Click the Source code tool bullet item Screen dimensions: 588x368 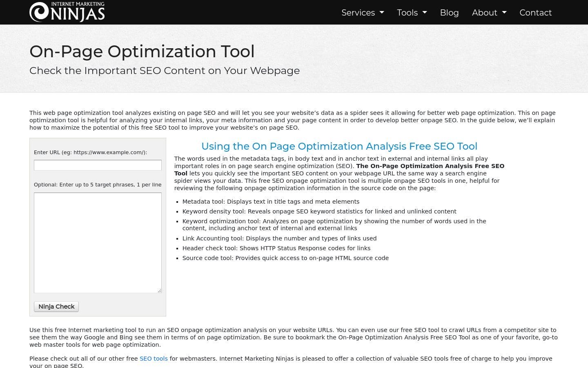click(x=285, y=258)
